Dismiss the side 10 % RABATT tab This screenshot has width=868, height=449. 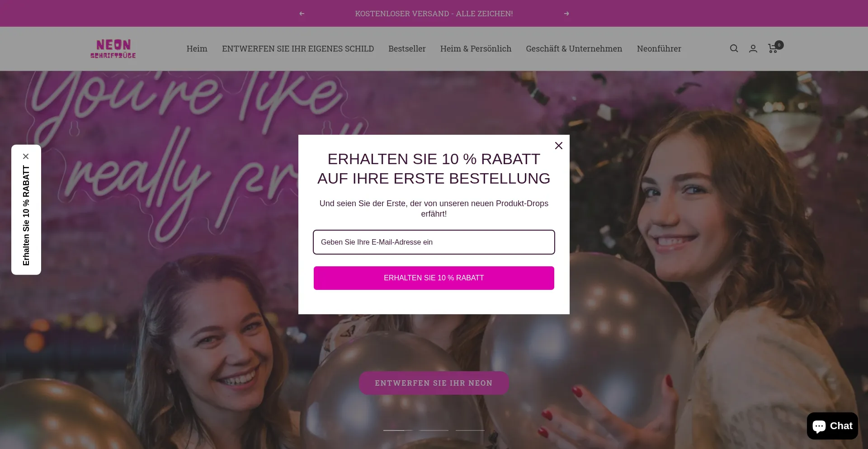click(26, 156)
